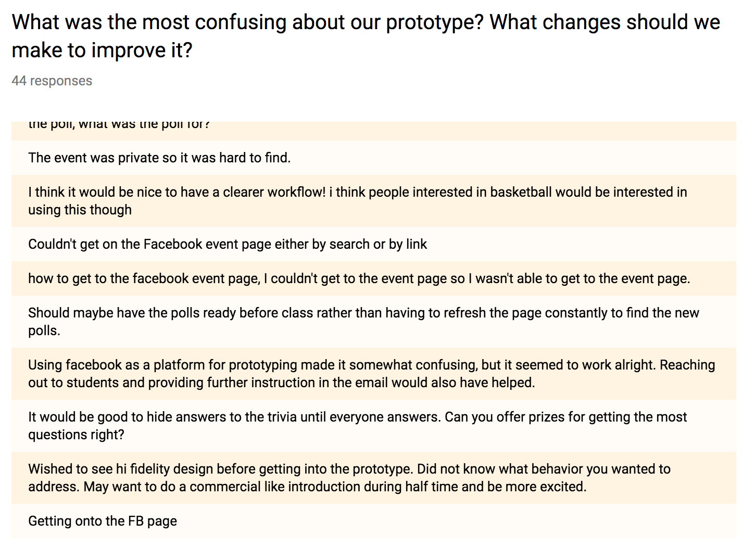The height and width of the screenshot is (560, 754).
Task: Click line about providing further instruction in email
Action: click(x=282, y=383)
